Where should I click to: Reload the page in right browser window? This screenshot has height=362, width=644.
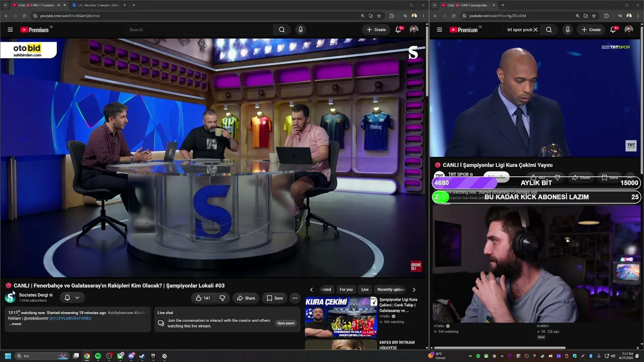(453, 16)
